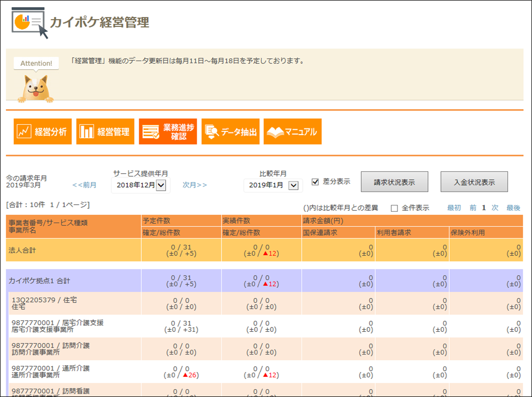The height and width of the screenshot is (397, 532).
Task: Click the Attention! speech bubble
Action: (36, 64)
